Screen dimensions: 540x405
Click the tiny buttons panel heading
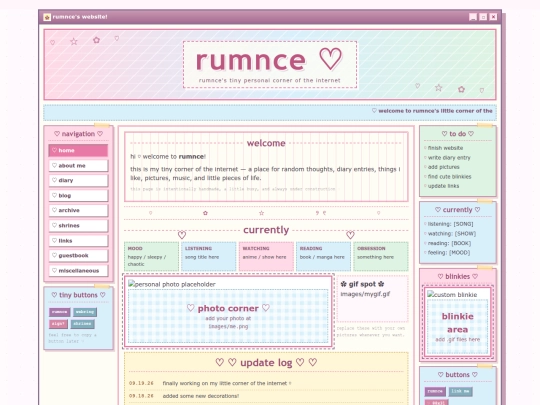click(x=78, y=295)
